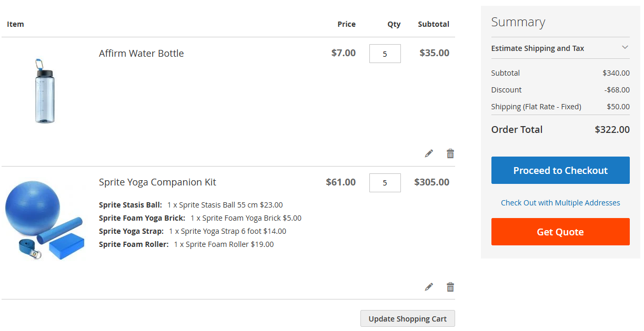
Task: Proceed to Checkout
Action: (x=560, y=170)
